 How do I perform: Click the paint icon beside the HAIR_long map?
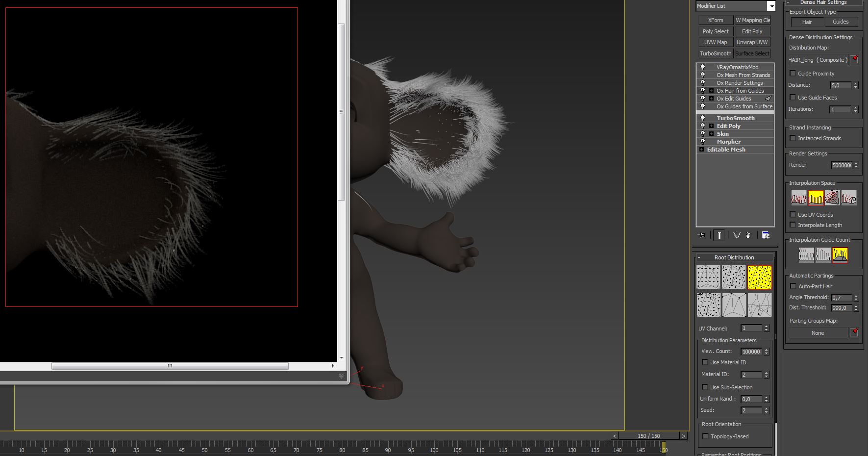point(854,59)
